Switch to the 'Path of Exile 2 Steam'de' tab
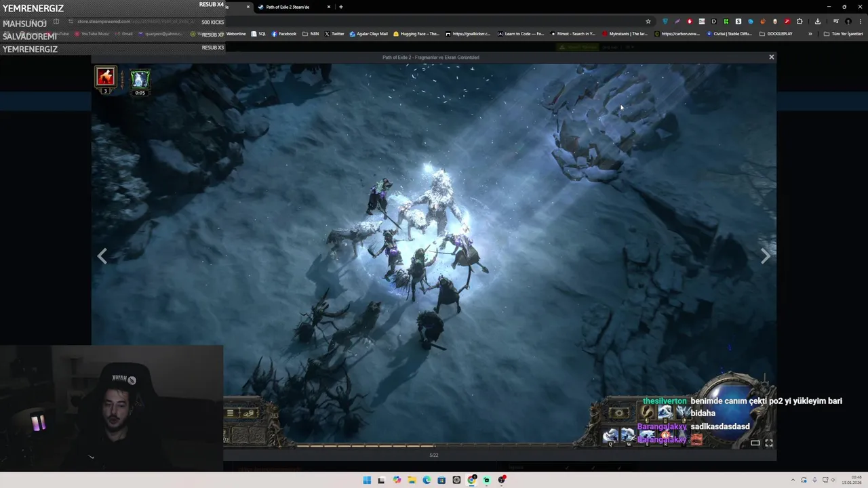This screenshot has width=868, height=488. [288, 7]
